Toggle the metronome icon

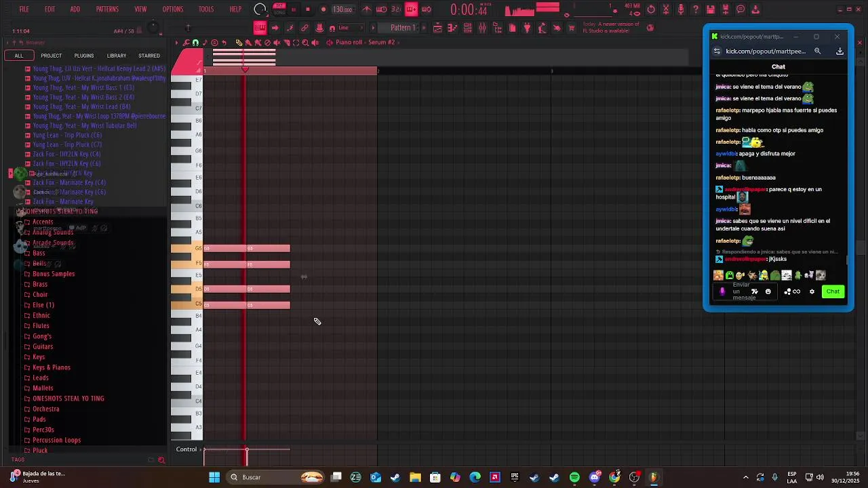(367, 9)
